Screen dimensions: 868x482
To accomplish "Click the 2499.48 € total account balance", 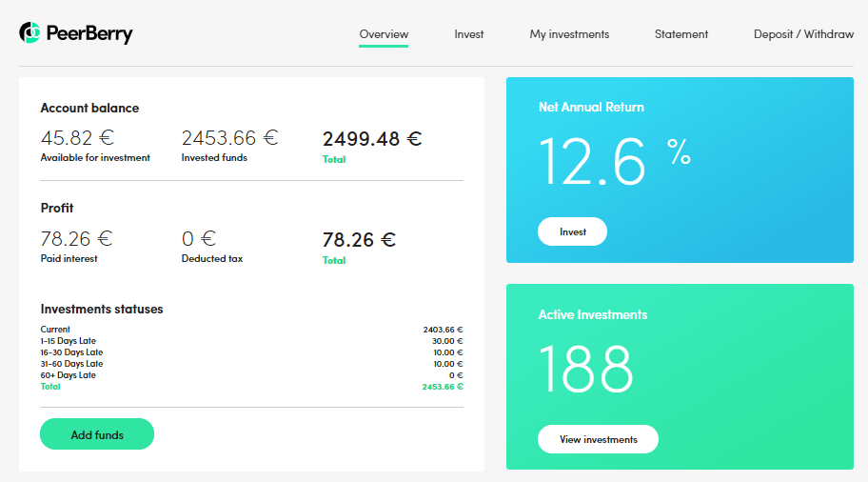I will (371, 139).
